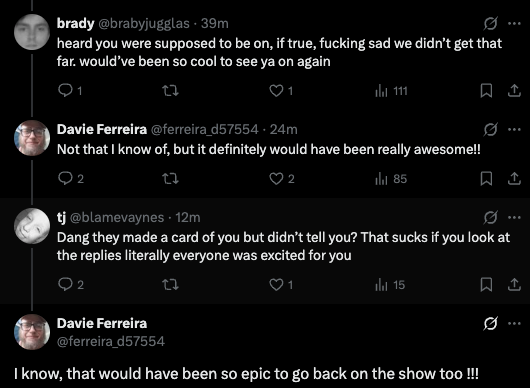
Task: Open brady's profile picture
Action: [x=32, y=32]
